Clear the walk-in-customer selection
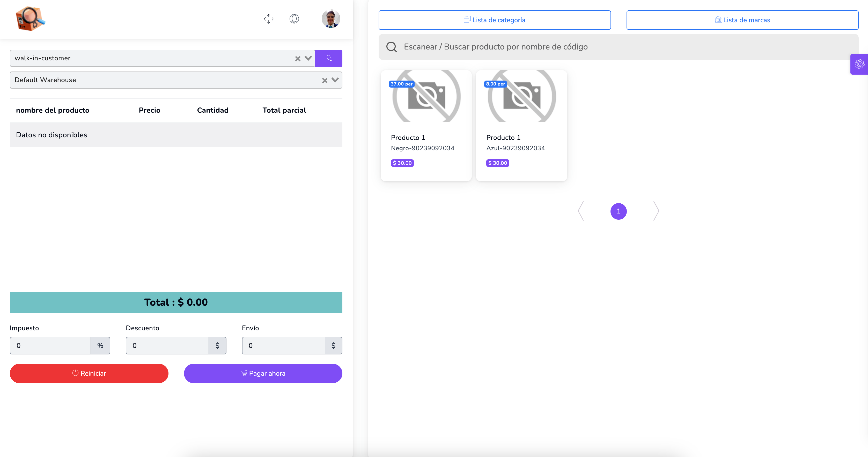This screenshot has width=868, height=457. pyautogui.click(x=298, y=59)
